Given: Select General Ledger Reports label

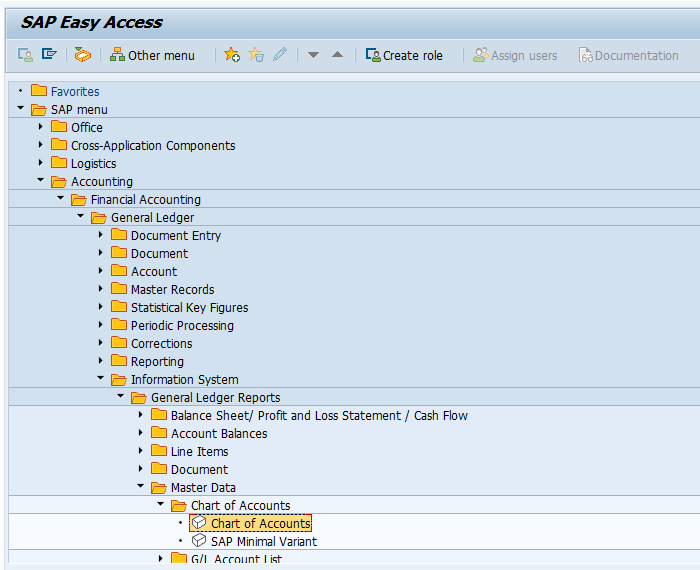Looking at the screenshot, I should click(216, 398).
